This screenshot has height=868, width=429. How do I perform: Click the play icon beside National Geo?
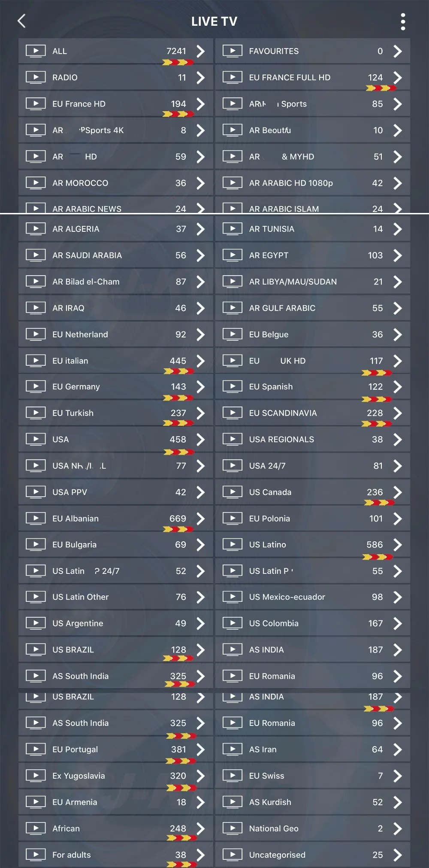coord(233,829)
